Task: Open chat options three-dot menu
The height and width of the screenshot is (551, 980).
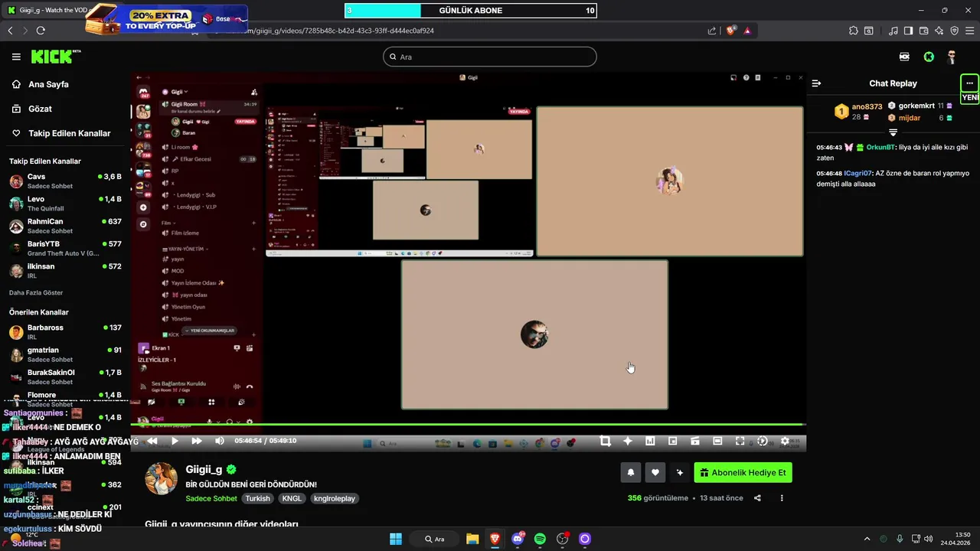Action: point(969,83)
